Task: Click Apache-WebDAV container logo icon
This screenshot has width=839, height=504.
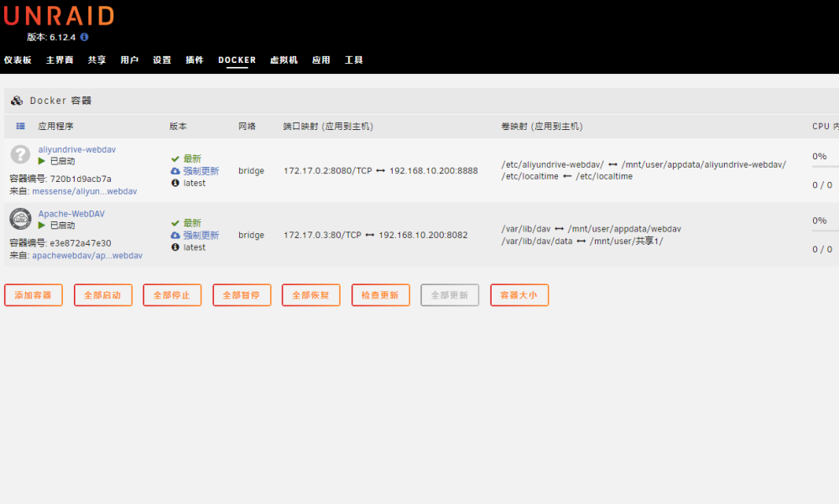Action: (20, 218)
